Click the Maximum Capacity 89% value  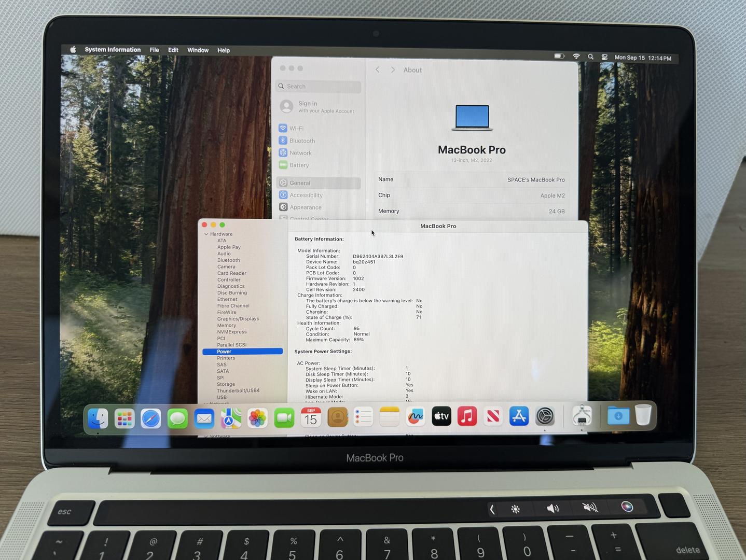point(358,340)
